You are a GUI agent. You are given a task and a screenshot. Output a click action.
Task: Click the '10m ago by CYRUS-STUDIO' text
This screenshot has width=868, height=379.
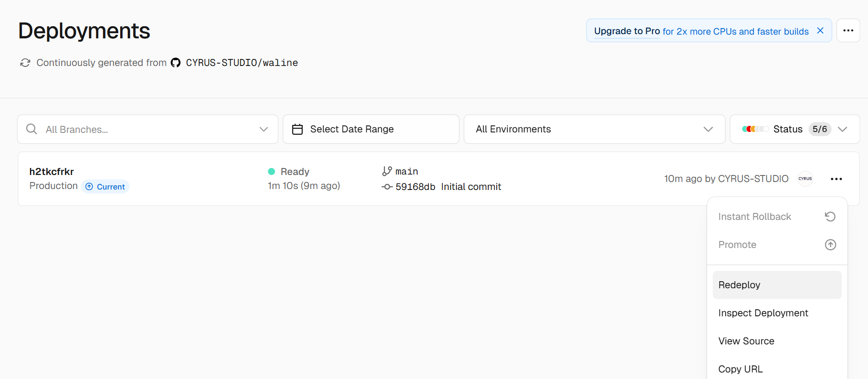tap(726, 179)
